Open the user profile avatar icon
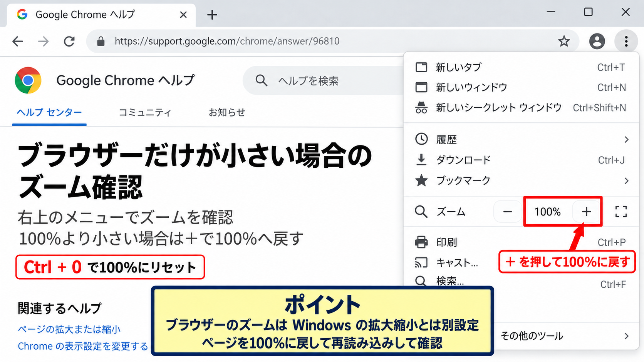This screenshot has height=362, width=644. pos(597,41)
